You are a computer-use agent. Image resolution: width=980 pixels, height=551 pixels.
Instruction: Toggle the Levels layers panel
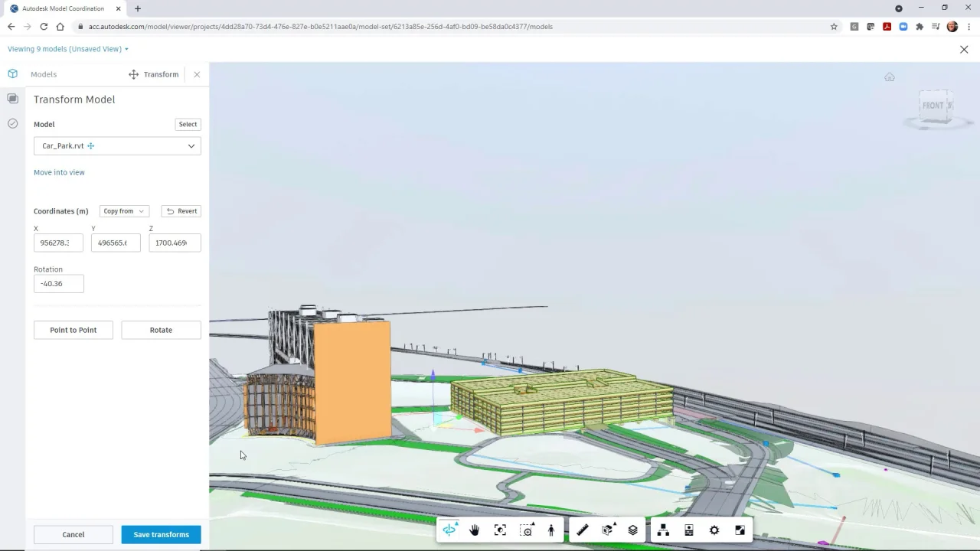633,530
